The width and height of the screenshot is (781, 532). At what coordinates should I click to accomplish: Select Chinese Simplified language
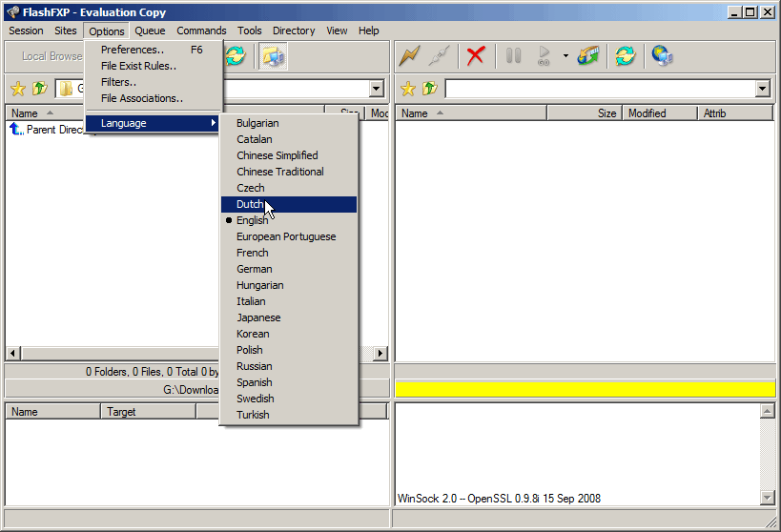point(289,155)
